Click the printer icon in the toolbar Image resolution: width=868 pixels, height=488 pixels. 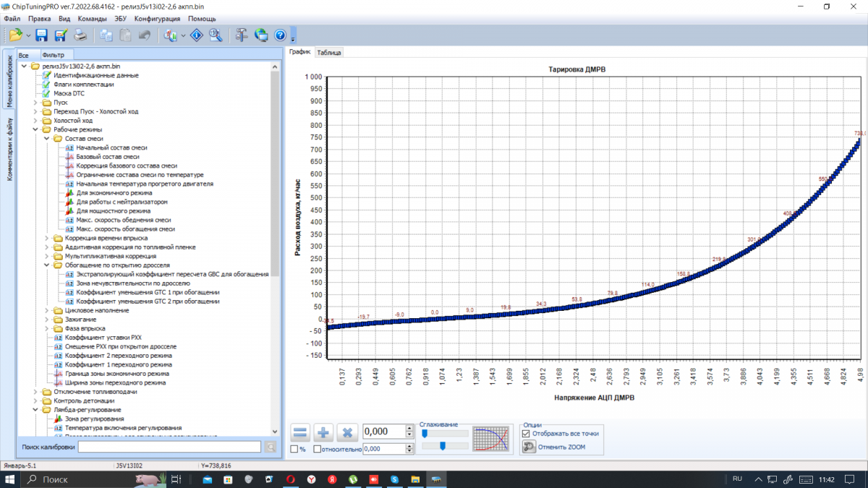(x=80, y=35)
